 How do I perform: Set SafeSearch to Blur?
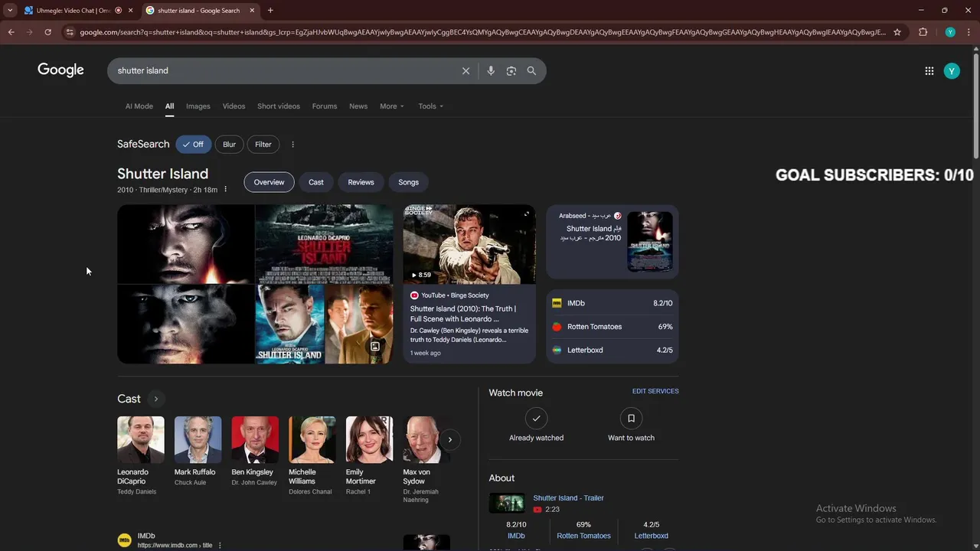tap(230, 145)
